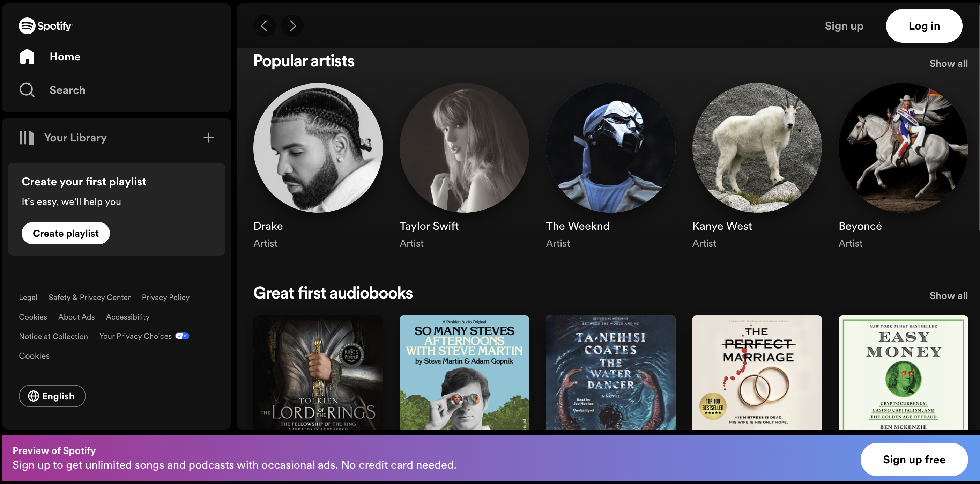This screenshot has width=980, height=484.
Task: Click the Taylor Swift artist name
Action: [x=429, y=226]
